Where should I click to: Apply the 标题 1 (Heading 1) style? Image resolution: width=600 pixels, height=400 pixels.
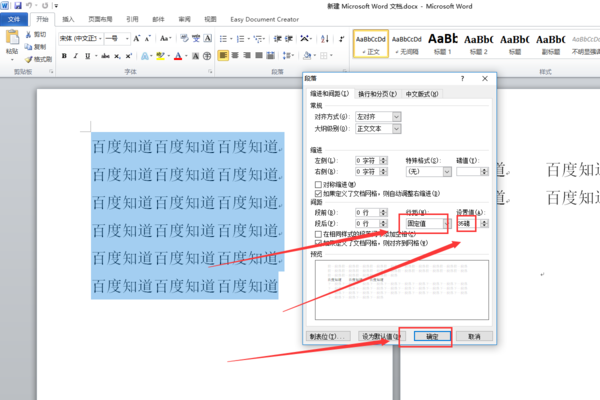pyautogui.click(x=443, y=44)
